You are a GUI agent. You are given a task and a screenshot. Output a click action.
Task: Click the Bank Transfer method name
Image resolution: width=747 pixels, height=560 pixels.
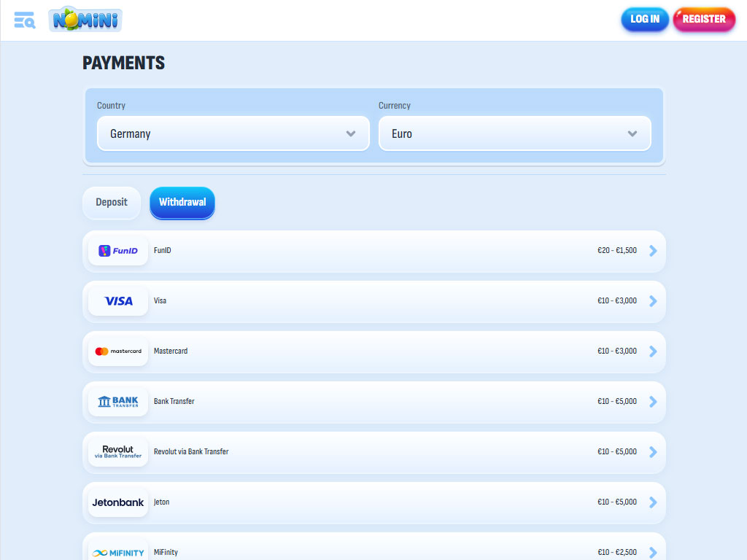174,402
